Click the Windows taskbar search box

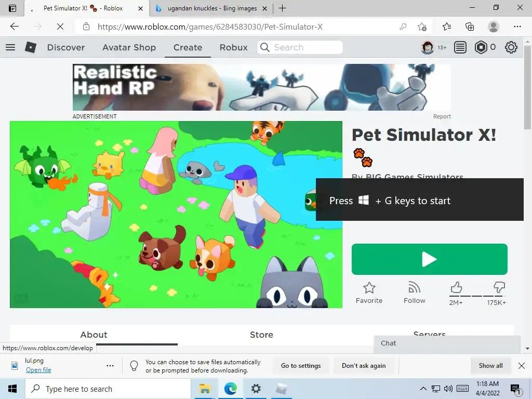coord(108,389)
